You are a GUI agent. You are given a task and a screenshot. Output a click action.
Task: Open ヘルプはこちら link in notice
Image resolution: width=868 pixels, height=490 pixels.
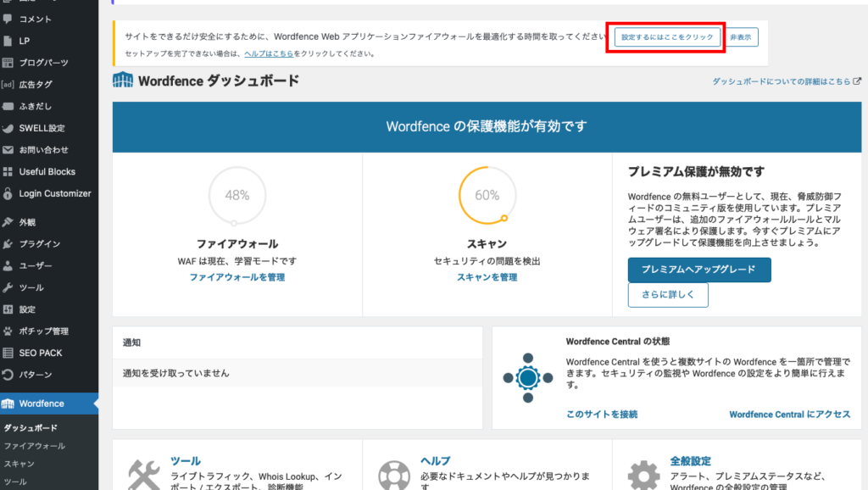tap(269, 53)
